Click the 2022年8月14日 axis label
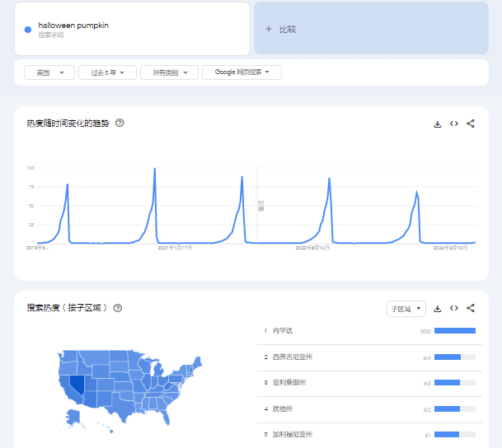The image size is (502, 448). click(312, 248)
